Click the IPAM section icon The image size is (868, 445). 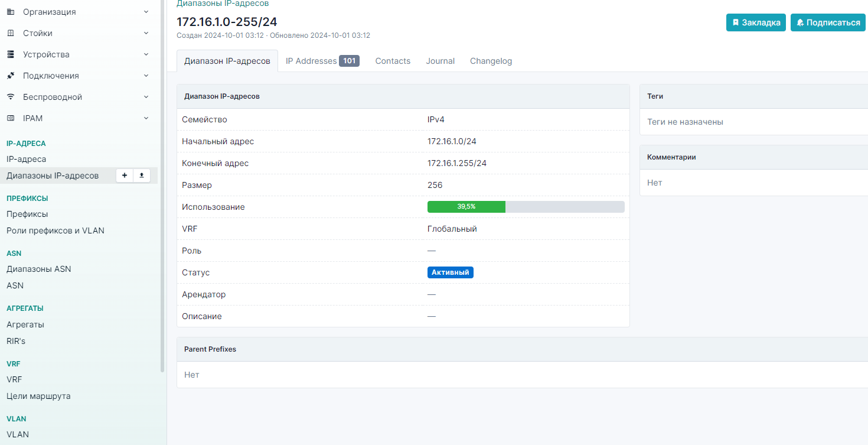11,118
